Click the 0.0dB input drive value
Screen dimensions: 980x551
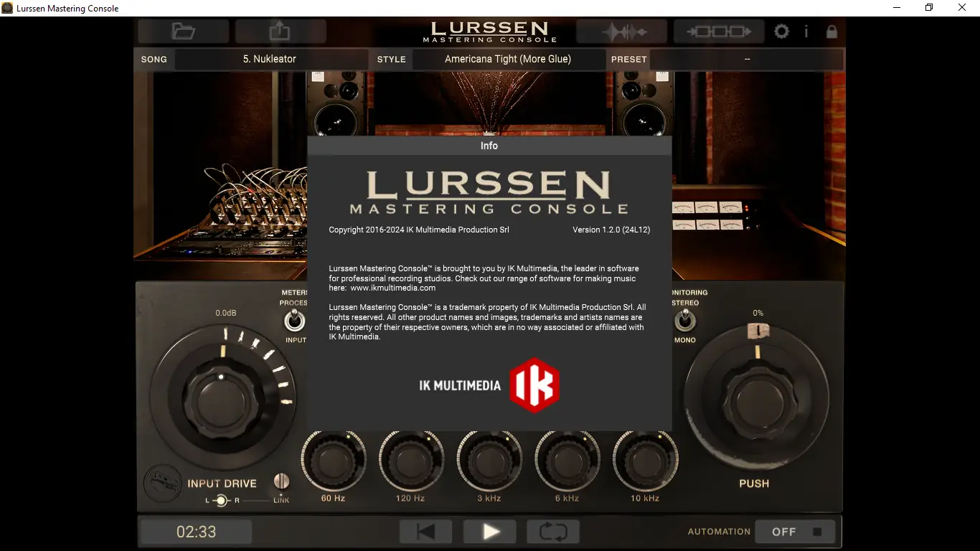(226, 314)
